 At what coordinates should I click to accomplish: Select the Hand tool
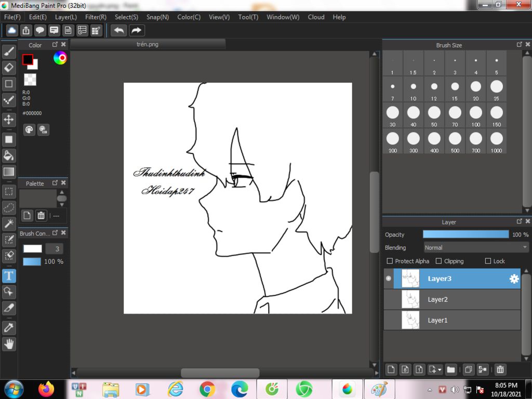click(9, 344)
